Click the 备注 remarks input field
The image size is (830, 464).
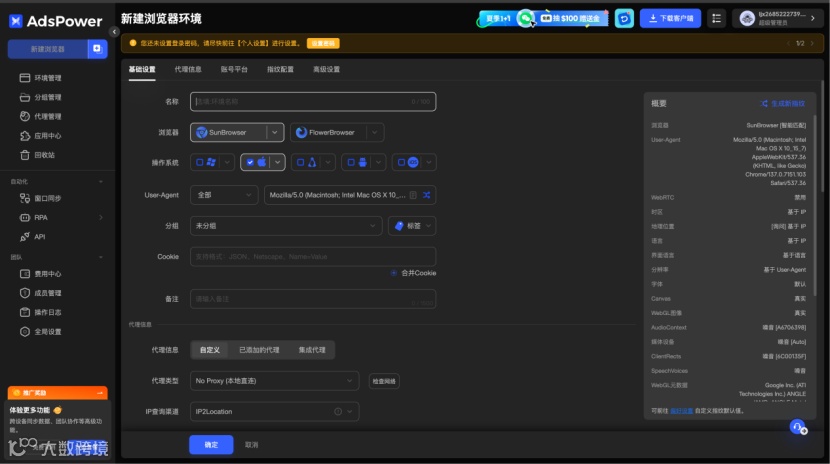tap(313, 299)
